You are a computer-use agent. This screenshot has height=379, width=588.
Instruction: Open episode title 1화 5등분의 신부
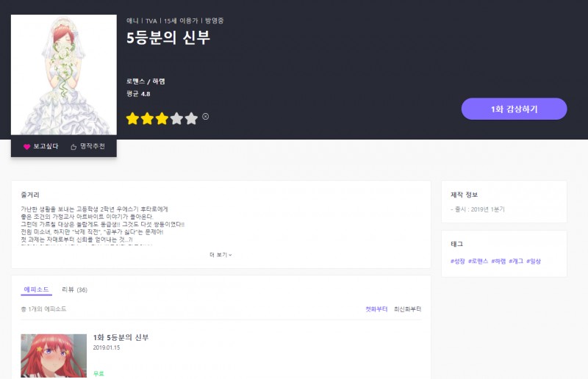pyautogui.click(x=121, y=337)
